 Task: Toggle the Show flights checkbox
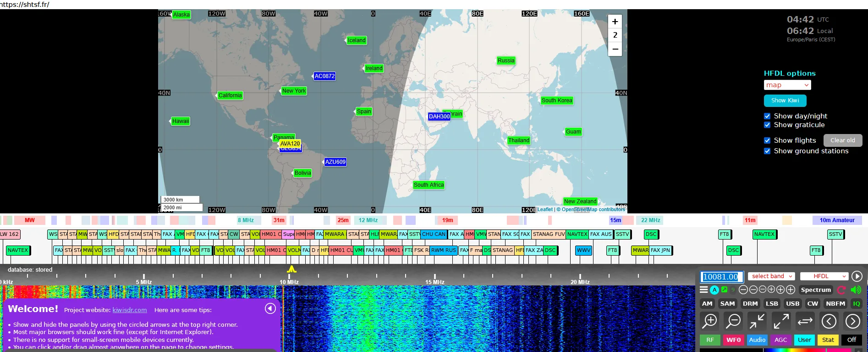pos(767,140)
